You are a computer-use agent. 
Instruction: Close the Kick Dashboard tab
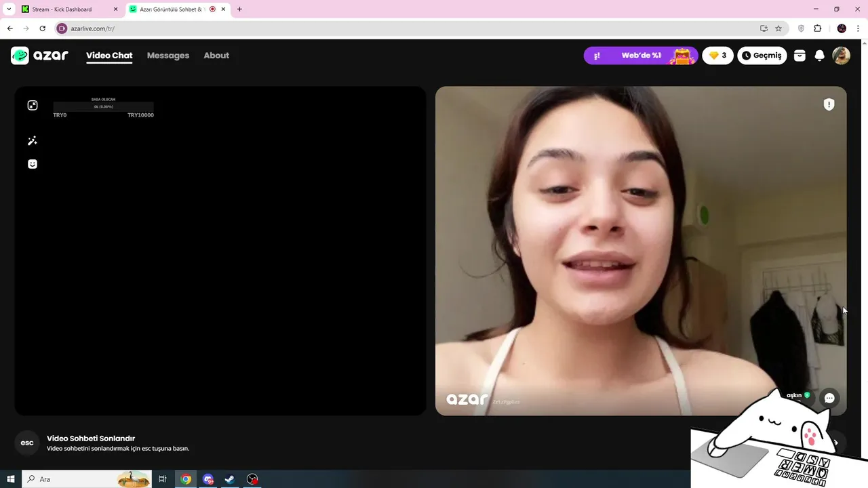115,9
